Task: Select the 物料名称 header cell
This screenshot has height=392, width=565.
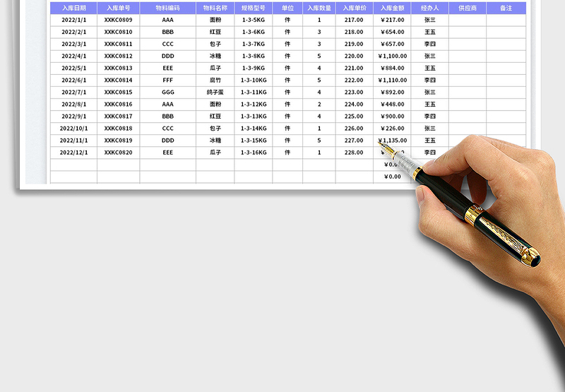Action: 215,8
